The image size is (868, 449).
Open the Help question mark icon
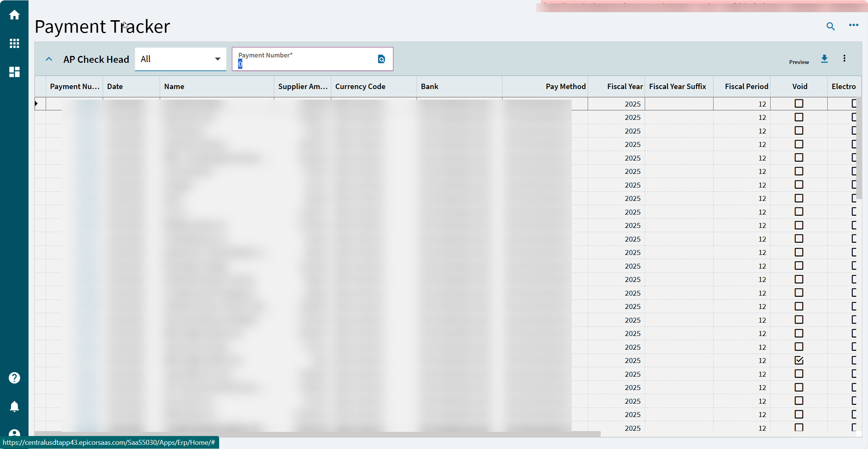tap(14, 378)
